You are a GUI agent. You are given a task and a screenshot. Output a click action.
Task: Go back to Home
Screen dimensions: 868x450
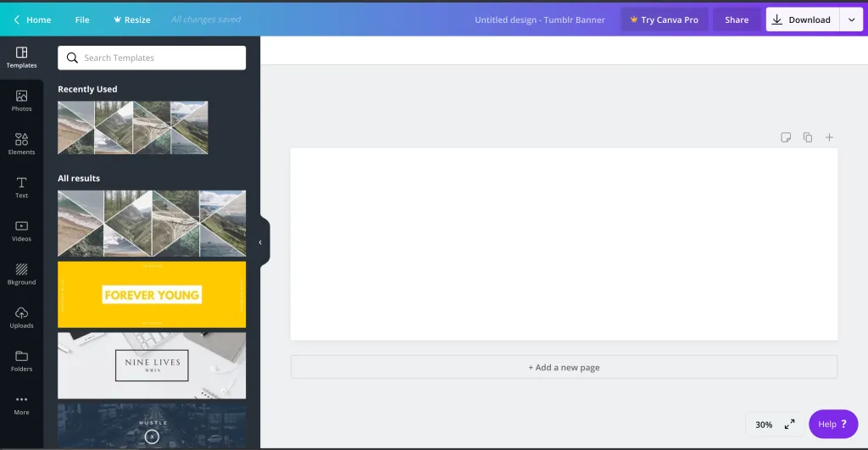click(32, 19)
